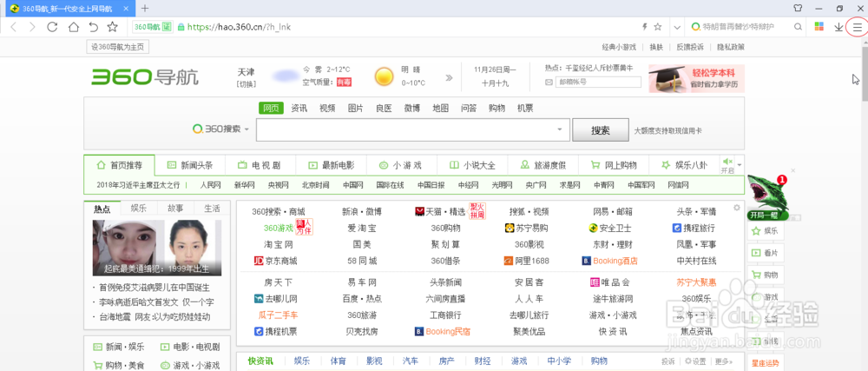Image resolution: width=868 pixels, height=371 pixels.
Task: Open the 娱乐 tab in news panel
Action: pos(139,209)
